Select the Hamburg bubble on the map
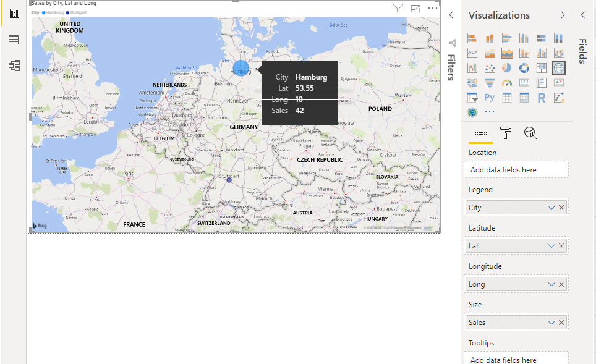 click(241, 68)
